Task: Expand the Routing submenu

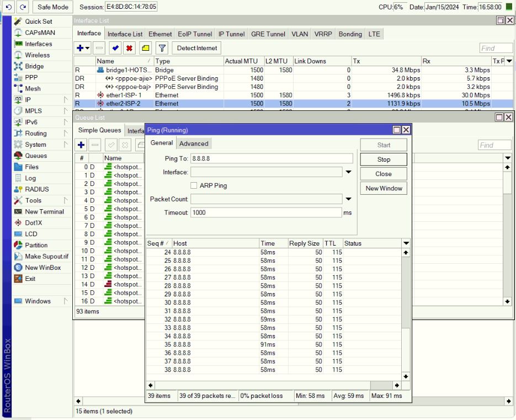Action: pos(66,134)
